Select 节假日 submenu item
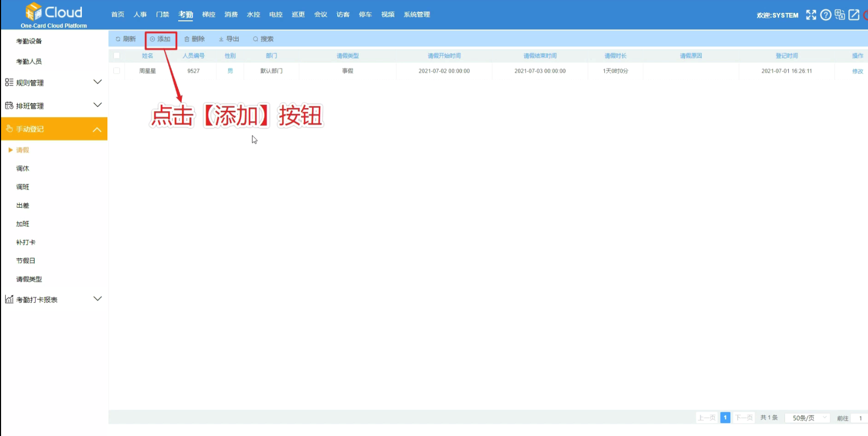 tap(26, 261)
